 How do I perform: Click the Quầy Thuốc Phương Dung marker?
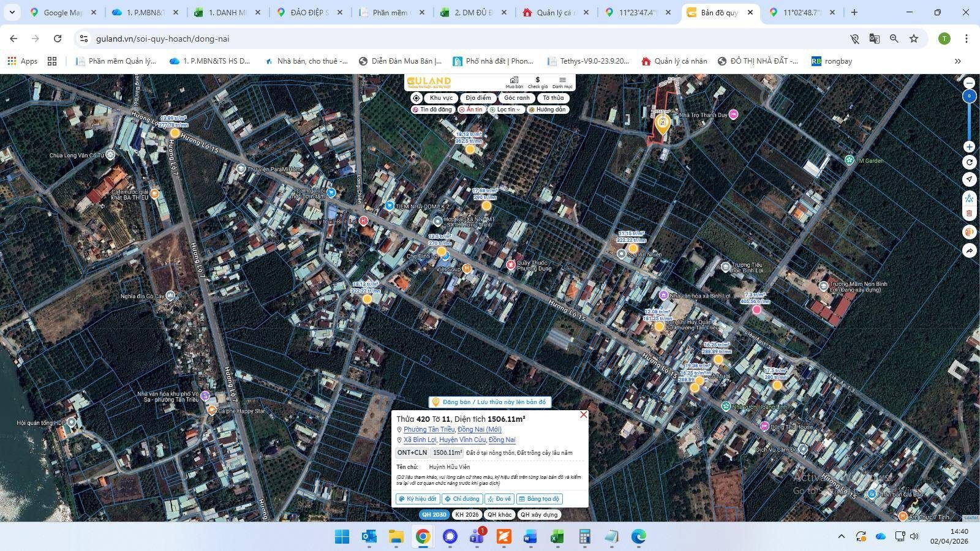(x=510, y=264)
